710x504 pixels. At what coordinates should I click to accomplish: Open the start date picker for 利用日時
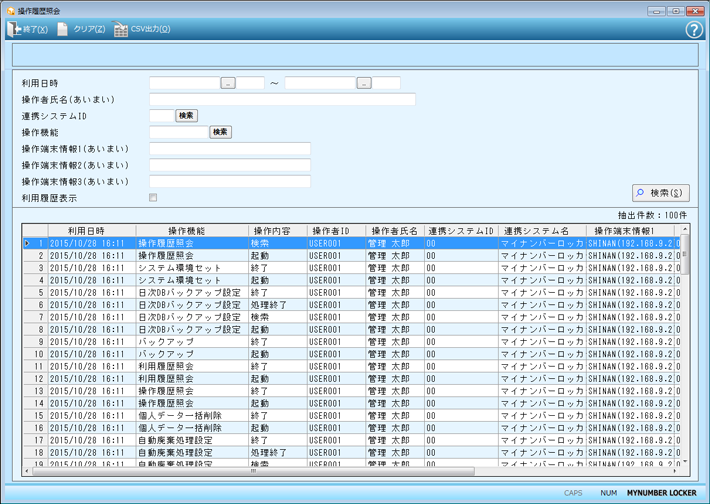(228, 84)
